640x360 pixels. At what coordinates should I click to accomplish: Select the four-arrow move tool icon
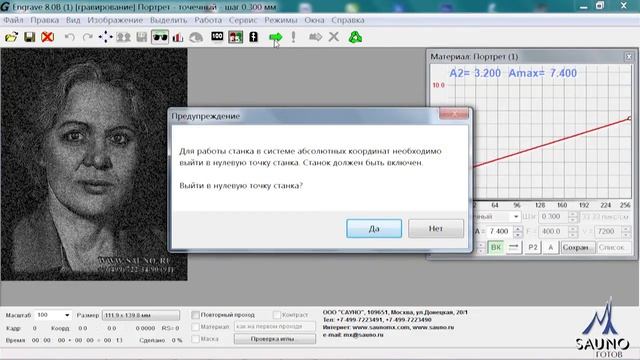click(105, 37)
